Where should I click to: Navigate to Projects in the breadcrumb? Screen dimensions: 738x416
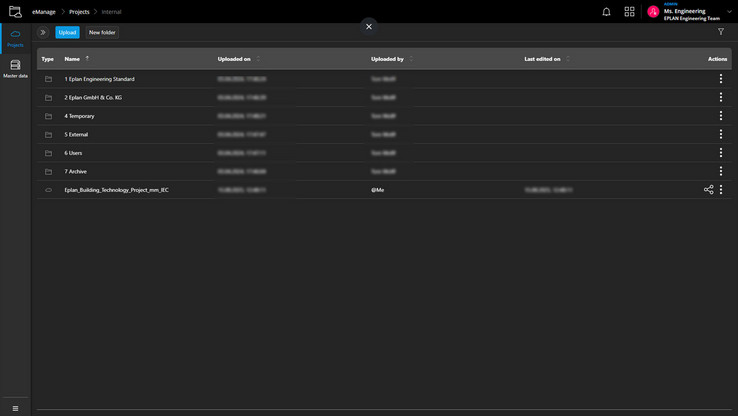pyautogui.click(x=79, y=12)
